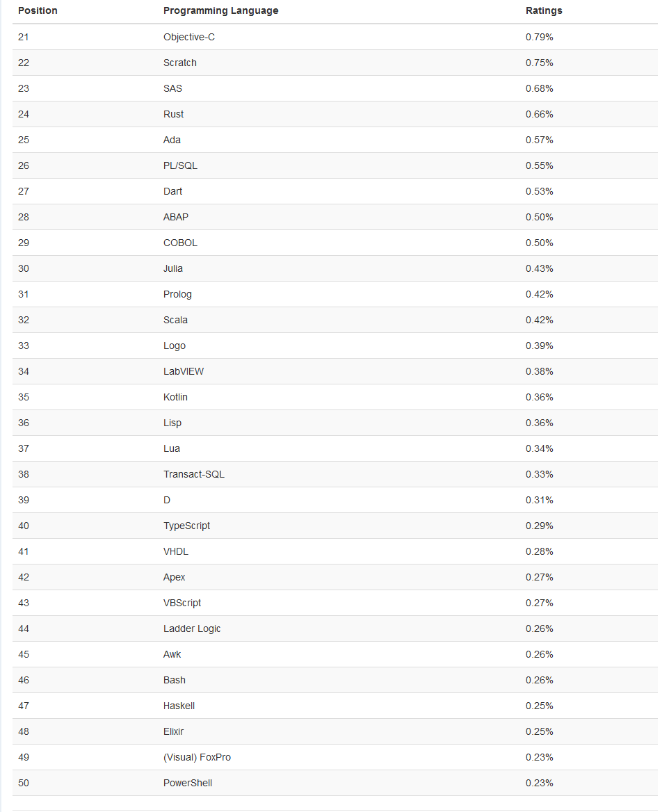Select the Rust entry in the table
This screenshot has height=812, width=669.
tap(174, 114)
